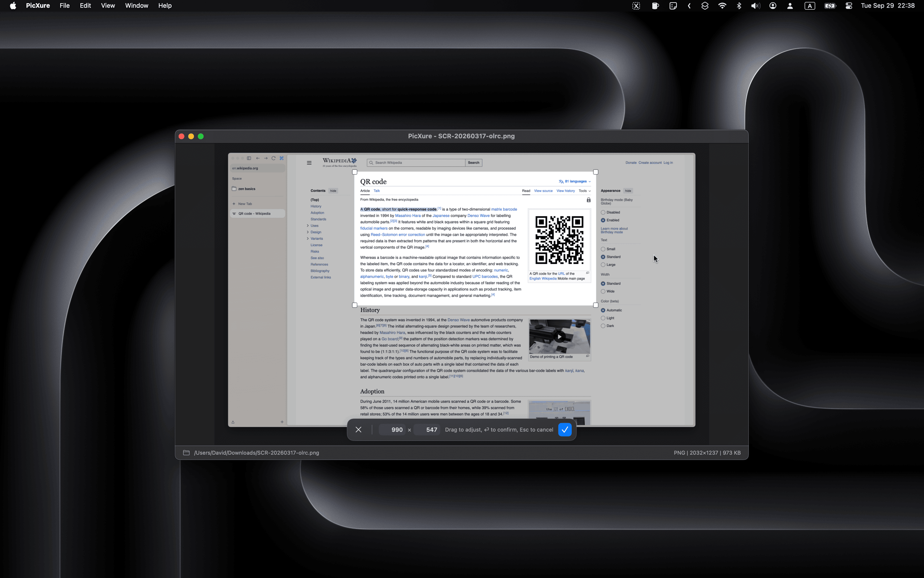Zoom the PicXure window with the green button
Screen dimensions: 924x578
click(201, 137)
